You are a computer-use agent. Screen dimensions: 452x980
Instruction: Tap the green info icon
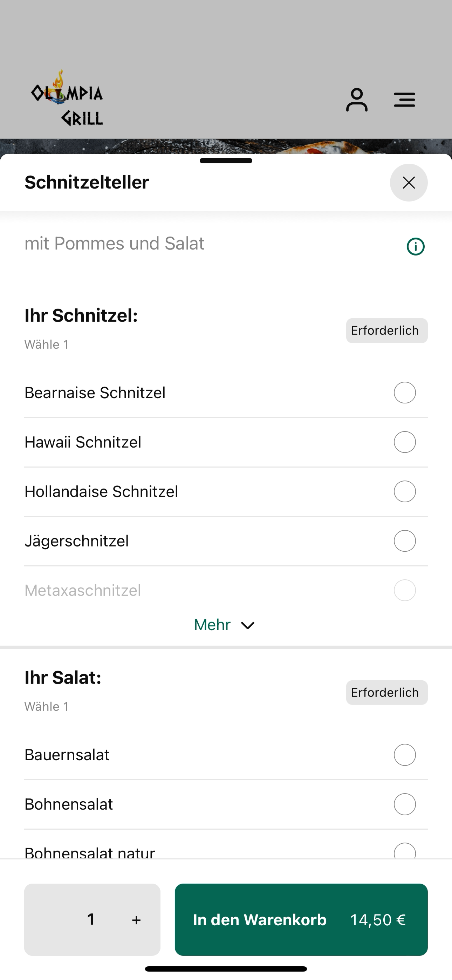416,246
